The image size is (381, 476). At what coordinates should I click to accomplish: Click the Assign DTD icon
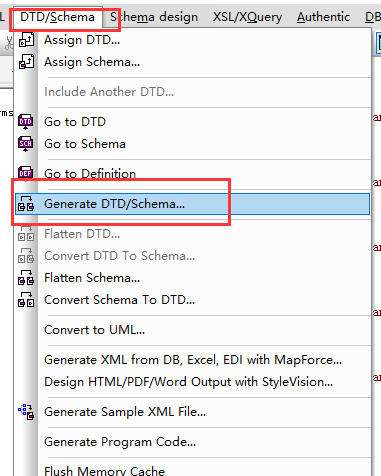(x=26, y=40)
